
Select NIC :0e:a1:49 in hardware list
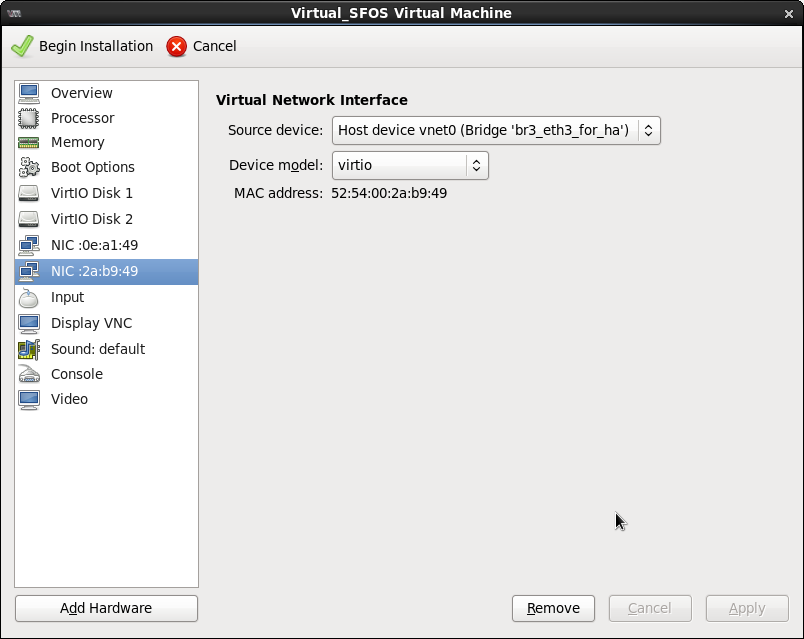(x=94, y=245)
